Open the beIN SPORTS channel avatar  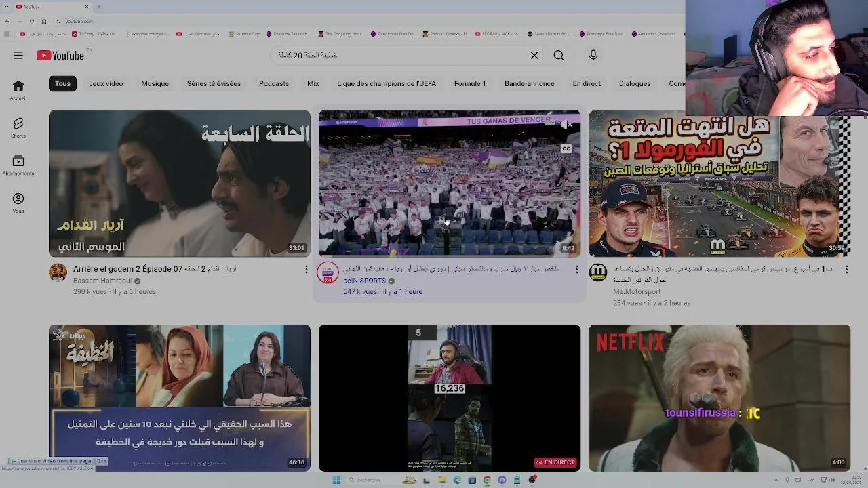[x=328, y=272]
